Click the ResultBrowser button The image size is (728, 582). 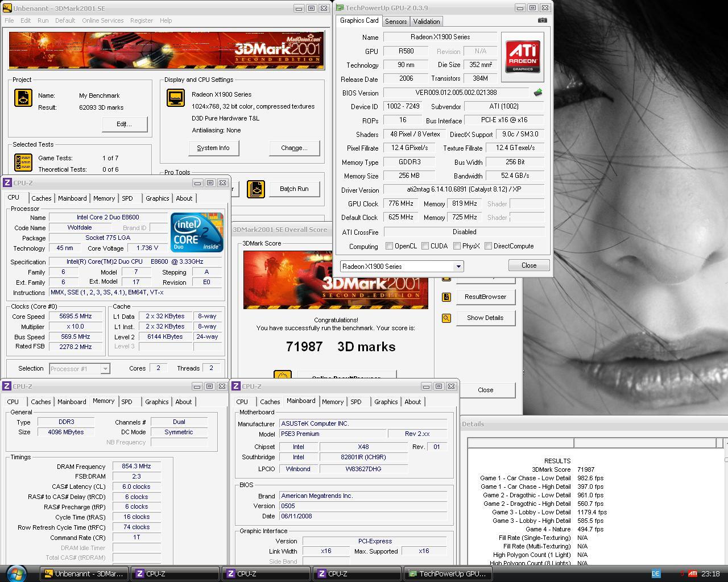pos(485,297)
